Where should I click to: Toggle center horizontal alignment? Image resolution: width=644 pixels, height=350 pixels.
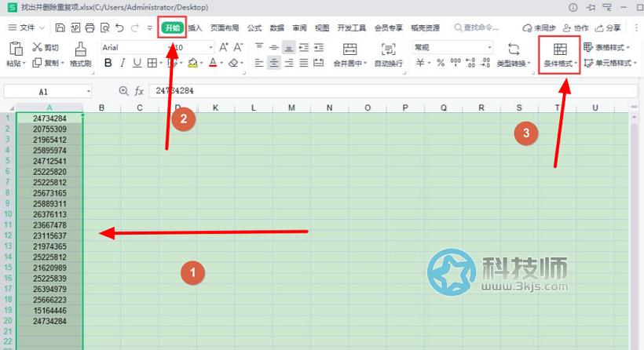point(274,63)
